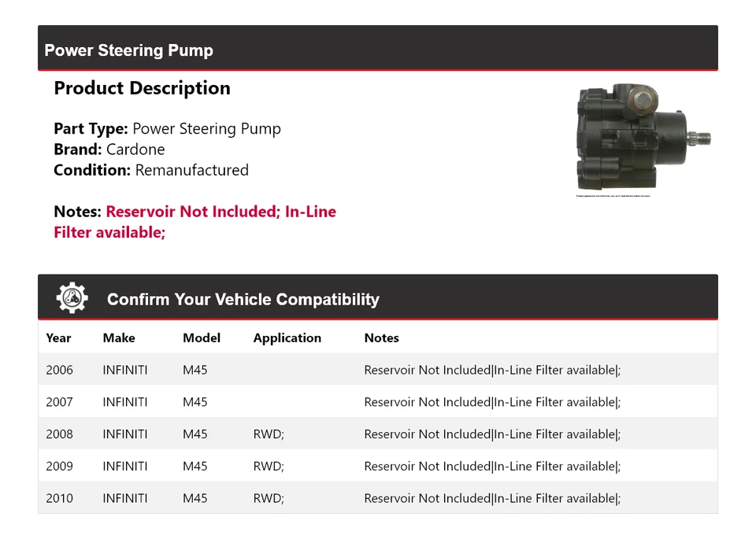Click the Part Type: Power Steering Pump line
Screen dimensions: 756x539
tap(167, 128)
